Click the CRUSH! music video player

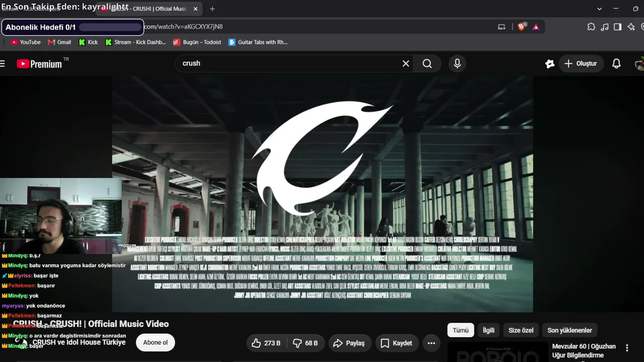click(x=322, y=194)
